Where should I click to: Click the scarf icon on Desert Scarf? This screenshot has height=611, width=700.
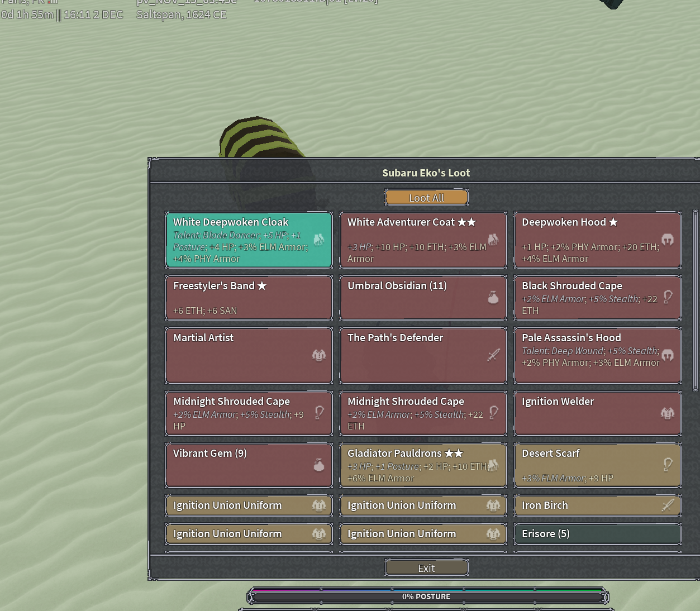[667, 464]
